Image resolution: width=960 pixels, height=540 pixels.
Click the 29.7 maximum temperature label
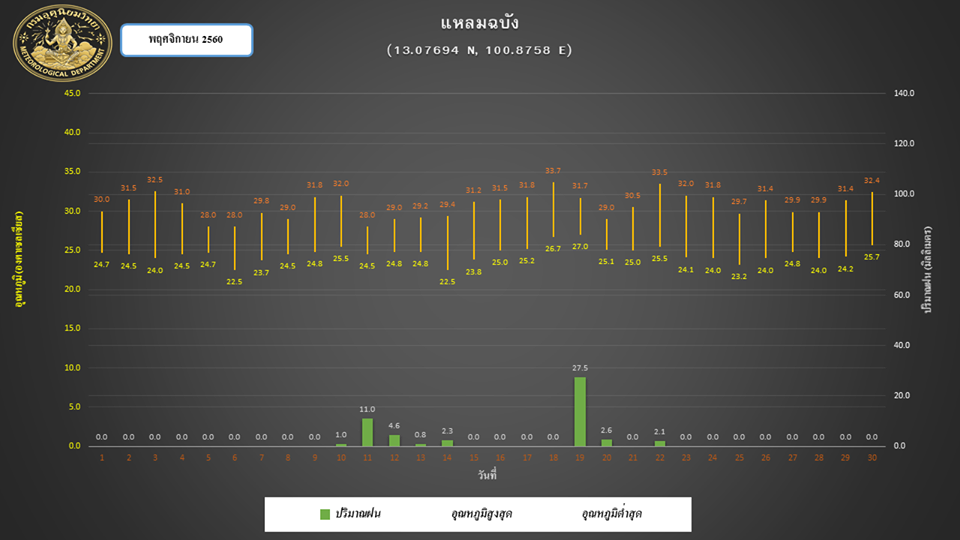click(739, 201)
